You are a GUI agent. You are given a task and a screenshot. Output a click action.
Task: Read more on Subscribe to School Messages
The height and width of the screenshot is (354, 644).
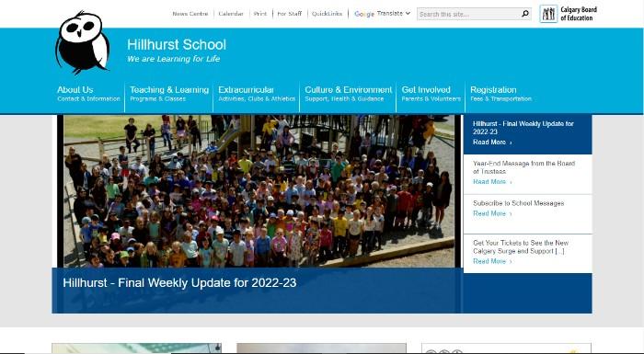492,213
